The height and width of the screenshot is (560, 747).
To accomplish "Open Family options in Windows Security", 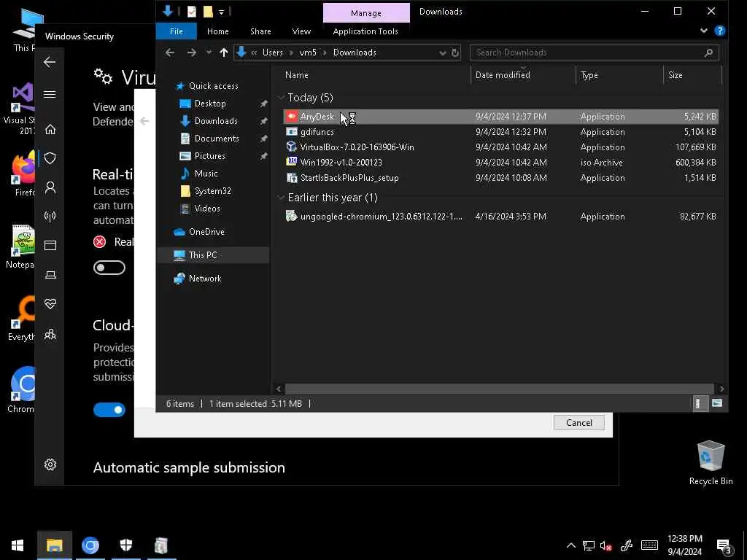I will click(50, 334).
